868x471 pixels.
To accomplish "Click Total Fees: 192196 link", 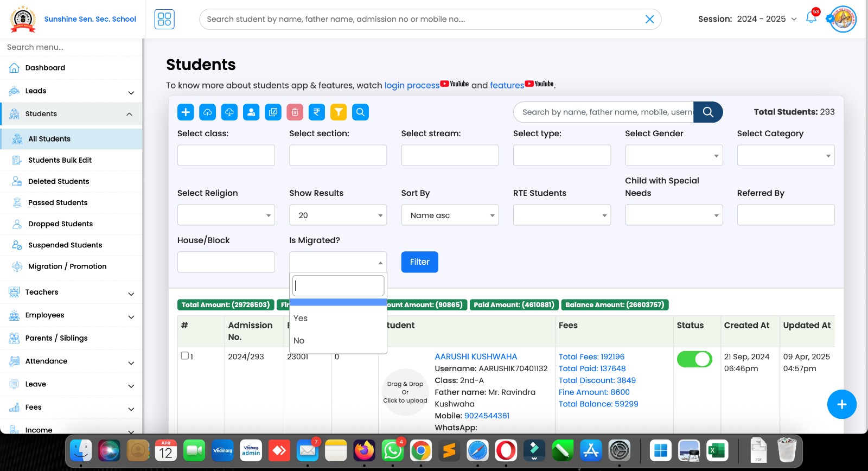I will pyautogui.click(x=591, y=357).
